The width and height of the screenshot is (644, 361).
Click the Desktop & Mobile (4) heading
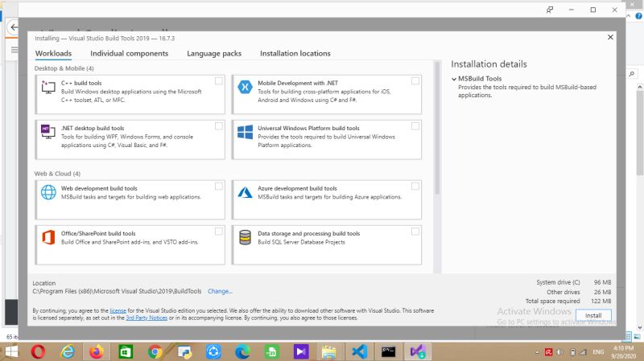(64, 68)
